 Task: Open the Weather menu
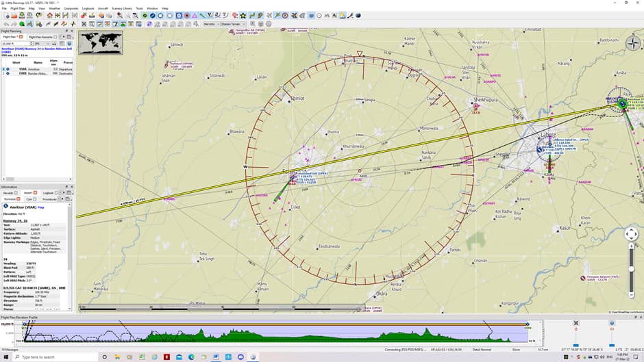coord(55,8)
